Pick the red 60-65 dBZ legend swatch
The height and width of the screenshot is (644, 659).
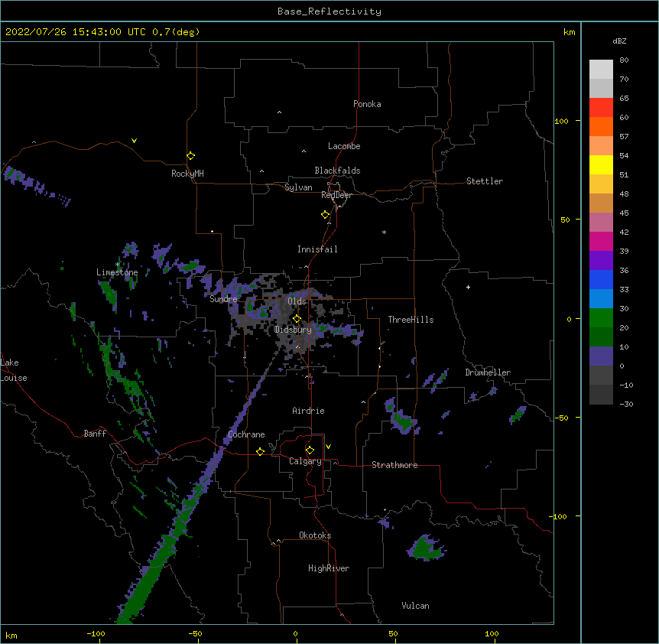[601, 108]
